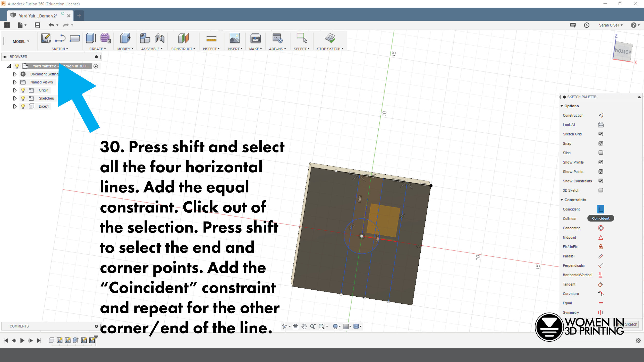Open the CREATE menu
This screenshot has width=644, height=362.
click(x=98, y=49)
